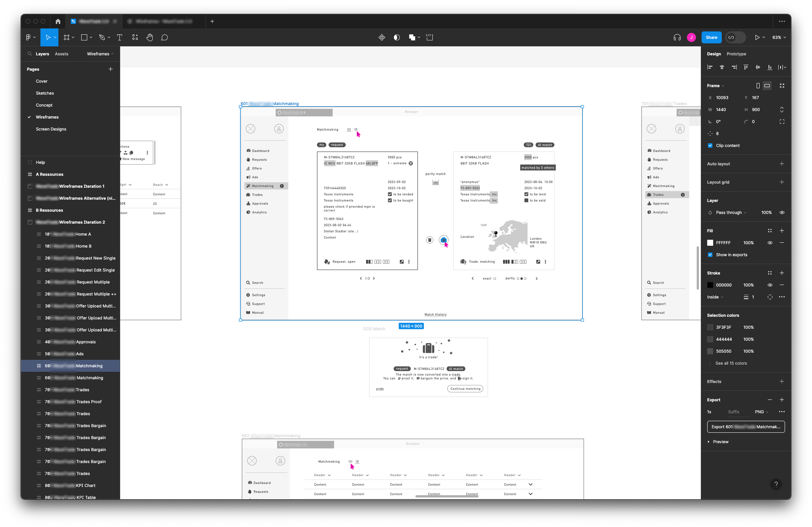Screen dimensions: 812x527
Task: Toggle the Dev Mode switch
Action: (x=735, y=37)
